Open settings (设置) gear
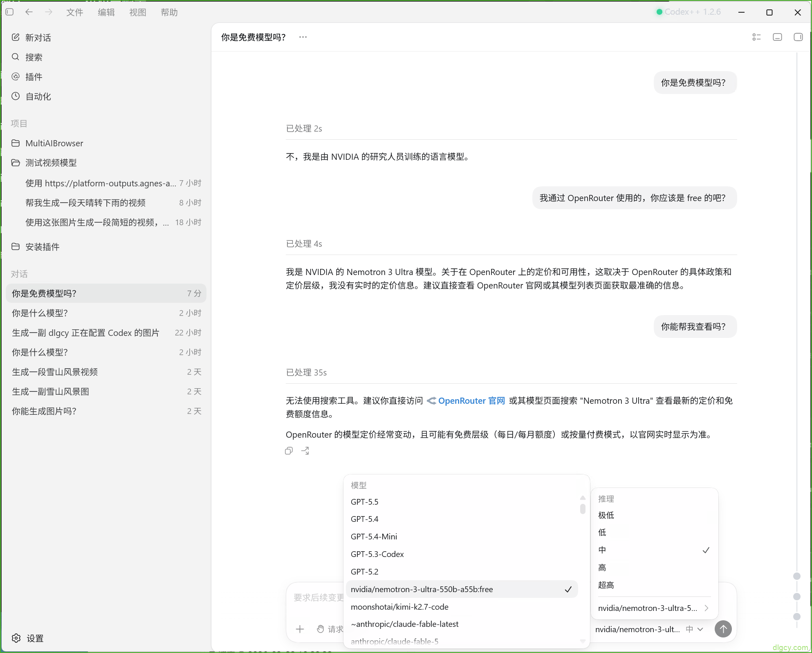The height and width of the screenshot is (653, 812). click(x=27, y=638)
